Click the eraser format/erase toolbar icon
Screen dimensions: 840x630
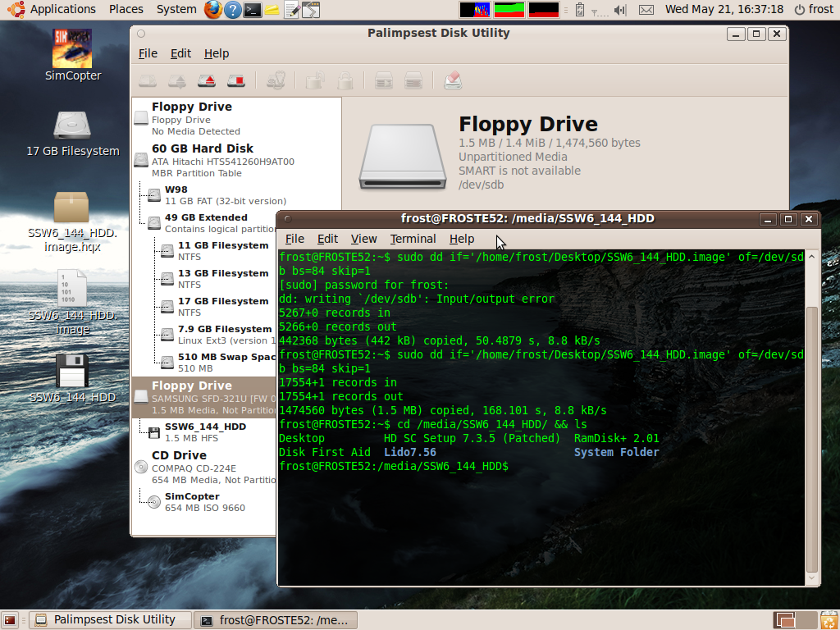[x=453, y=81]
